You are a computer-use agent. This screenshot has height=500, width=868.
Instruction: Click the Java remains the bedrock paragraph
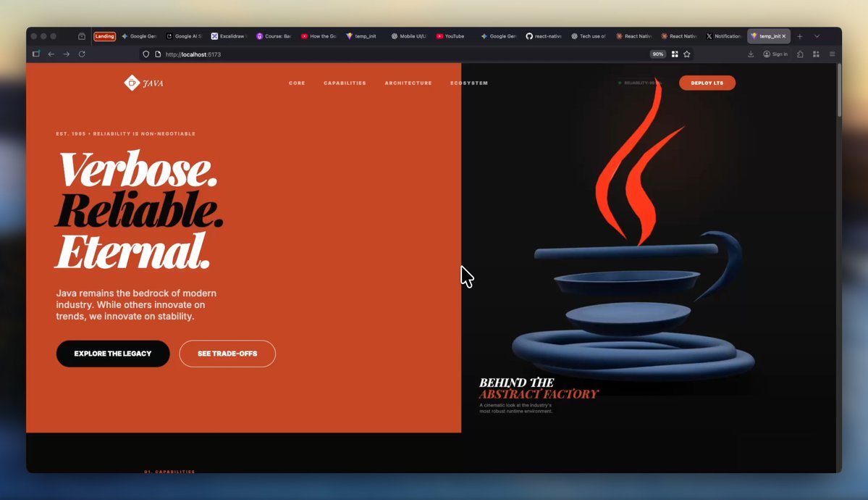tap(136, 305)
